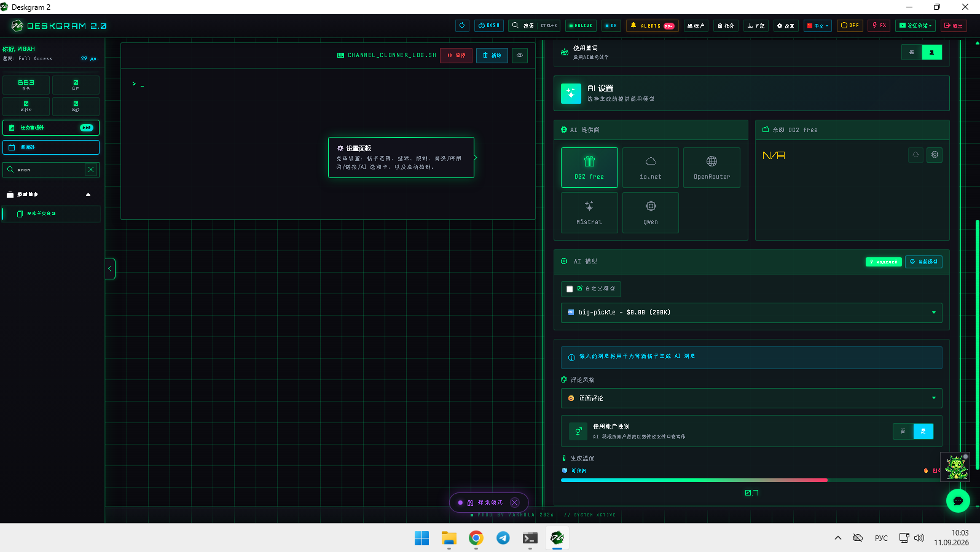Tick the 自定义模型 custom model checkbox
The width and height of the screenshot is (980, 552).
point(570,289)
